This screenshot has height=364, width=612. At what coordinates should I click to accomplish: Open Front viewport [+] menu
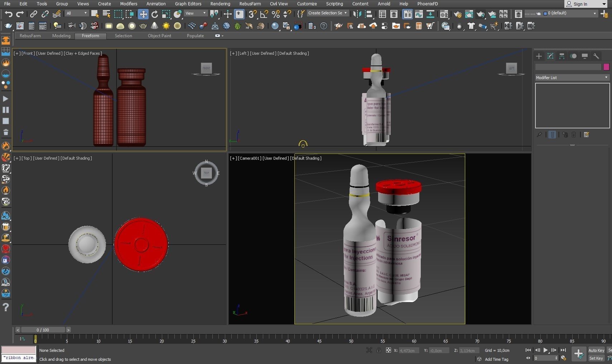coord(17,53)
